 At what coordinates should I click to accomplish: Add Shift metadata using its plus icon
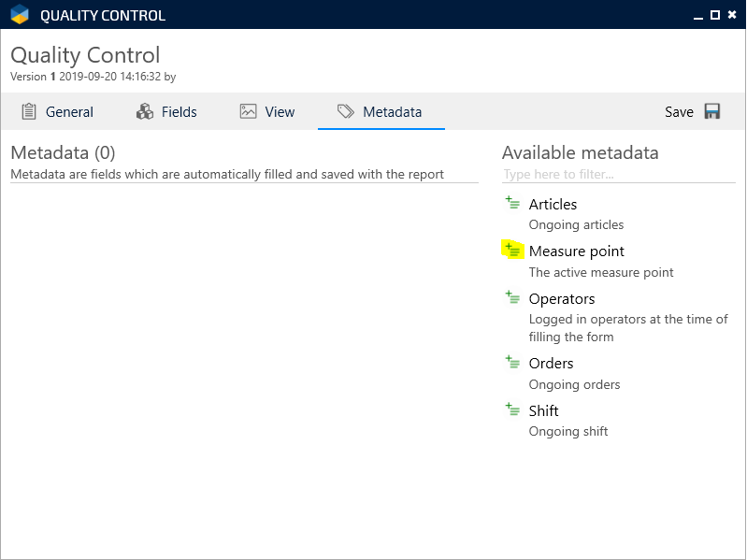pyautogui.click(x=512, y=409)
